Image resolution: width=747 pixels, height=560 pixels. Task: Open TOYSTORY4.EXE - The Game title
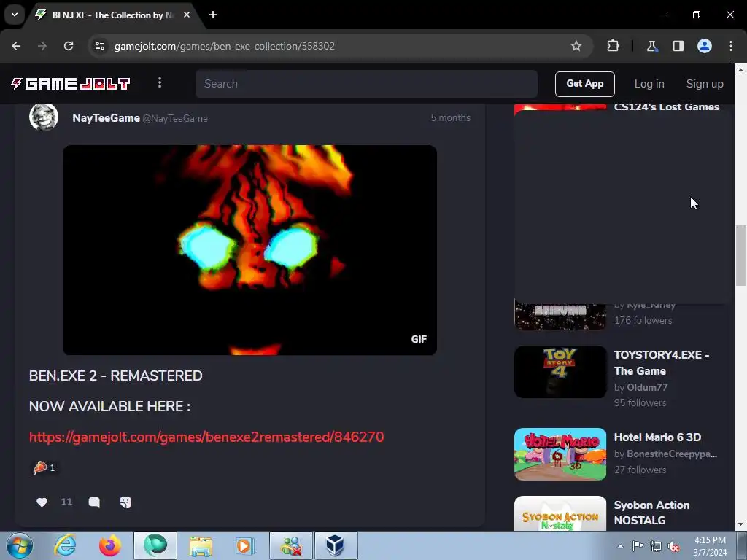[661, 363]
